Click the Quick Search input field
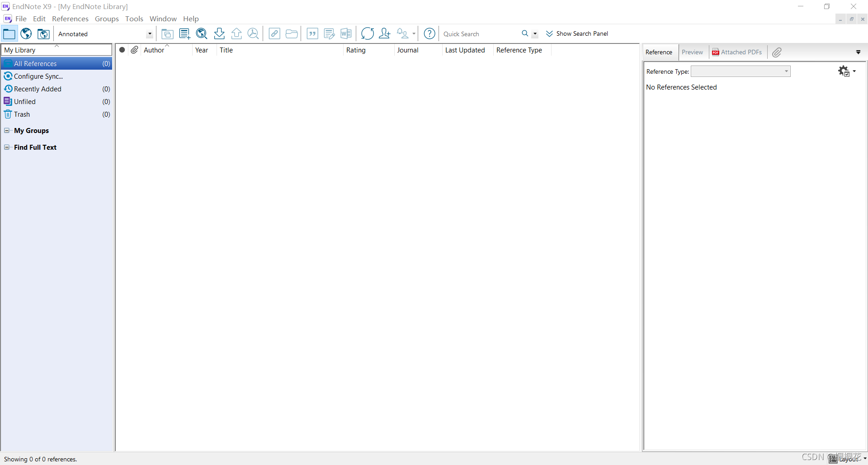Viewport: 868px width, 465px height. click(480, 34)
